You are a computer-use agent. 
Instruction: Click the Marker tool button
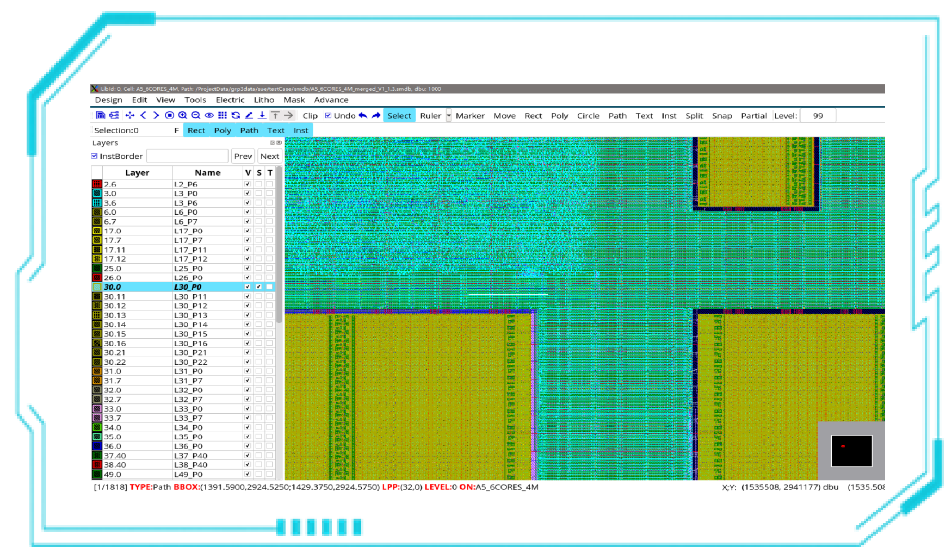pyautogui.click(x=470, y=116)
